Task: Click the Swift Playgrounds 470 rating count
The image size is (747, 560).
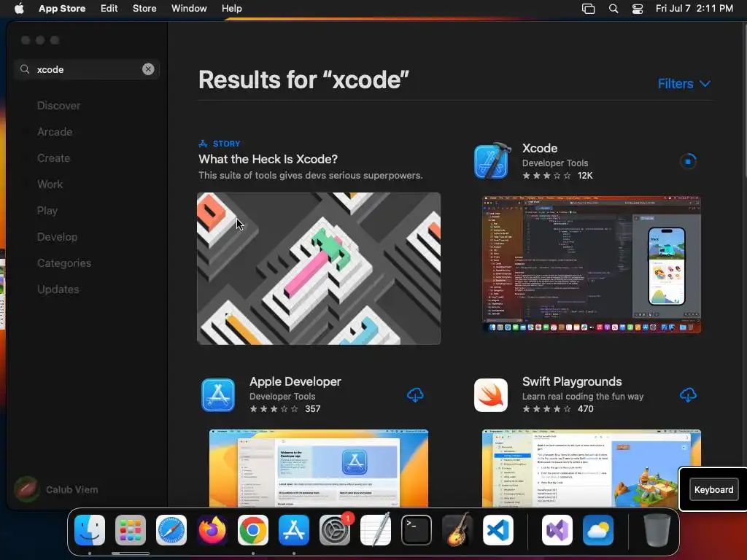Action: click(586, 409)
